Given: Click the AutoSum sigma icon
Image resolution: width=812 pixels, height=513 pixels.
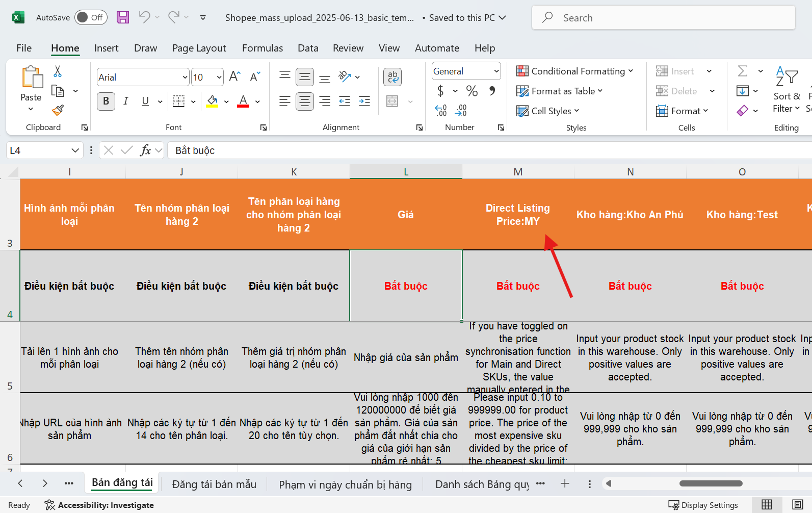Looking at the screenshot, I should [743, 71].
